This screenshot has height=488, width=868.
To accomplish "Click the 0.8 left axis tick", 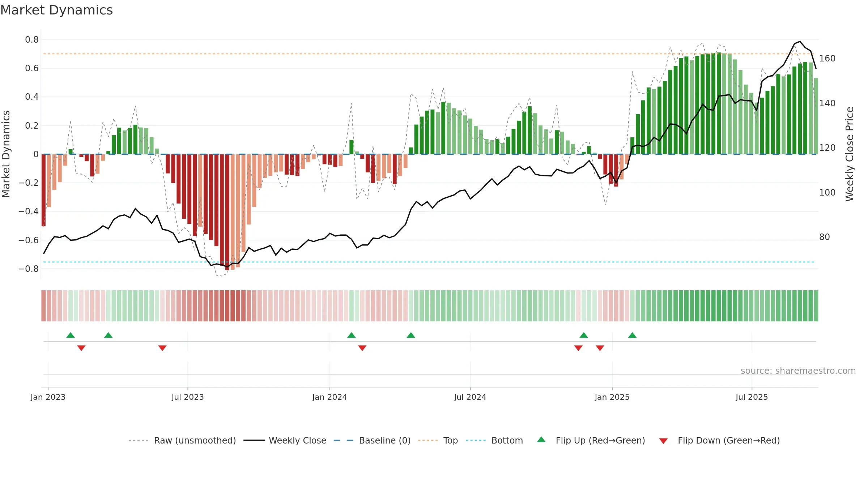I will tap(32, 40).
